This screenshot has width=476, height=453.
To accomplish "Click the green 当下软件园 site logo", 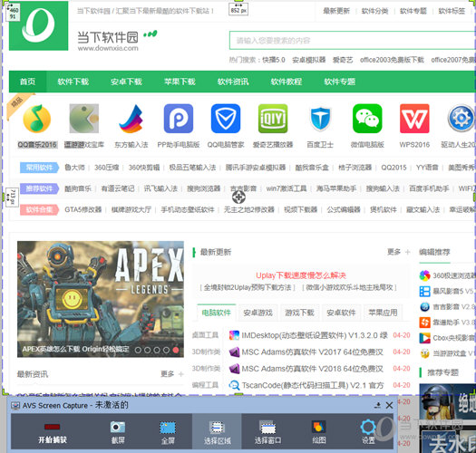I will click(39, 25).
